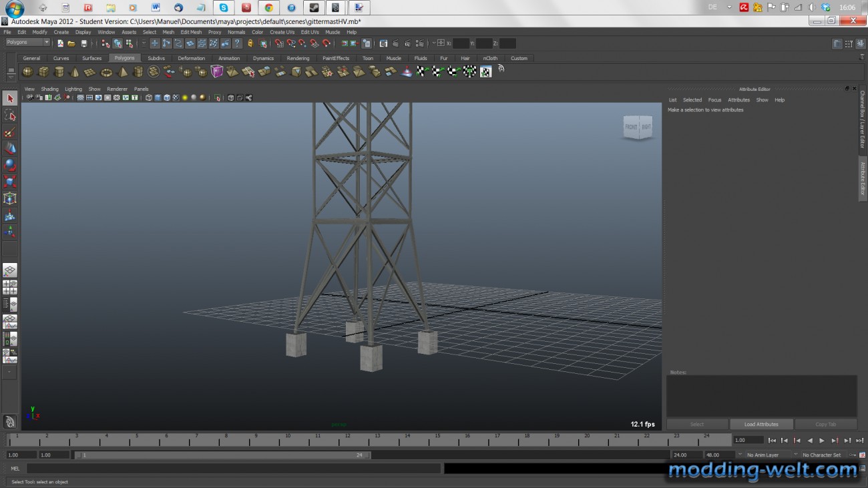Toggle use all lights yellow sphere icon

pyautogui.click(x=184, y=97)
